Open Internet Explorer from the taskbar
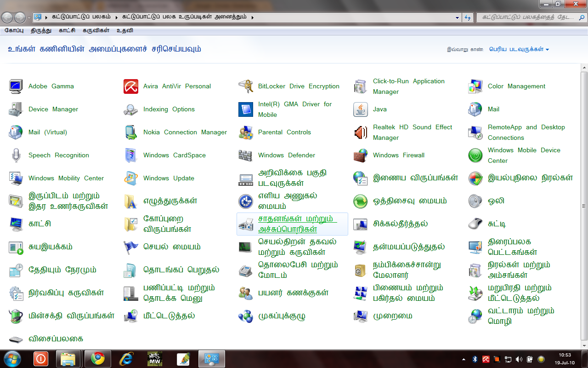 [x=126, y=359]
